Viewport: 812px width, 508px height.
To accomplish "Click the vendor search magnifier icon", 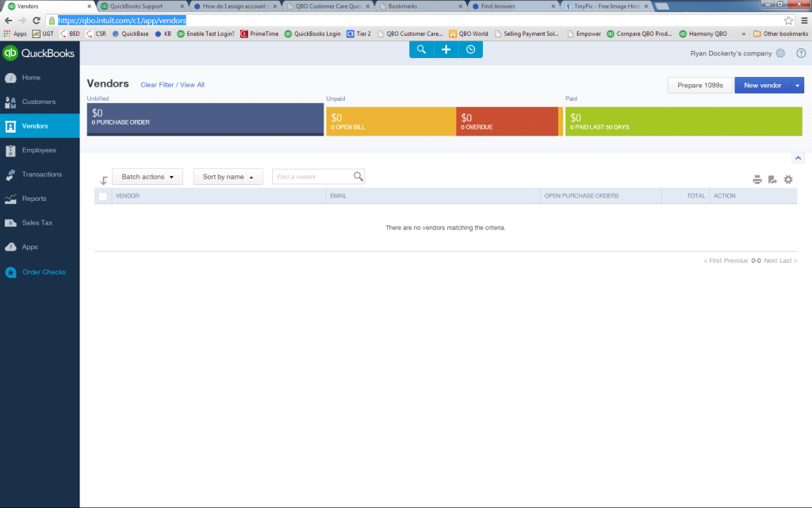I will click(x=358, y=177).
